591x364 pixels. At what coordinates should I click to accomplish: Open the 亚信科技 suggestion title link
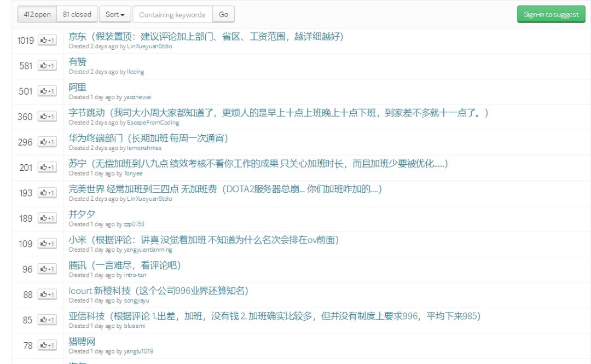tap(275, 316)
